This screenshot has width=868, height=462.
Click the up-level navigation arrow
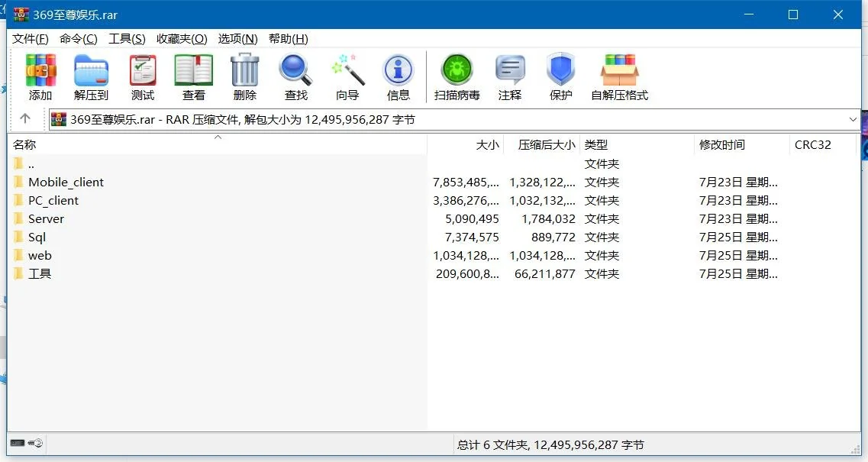point(25,119)
